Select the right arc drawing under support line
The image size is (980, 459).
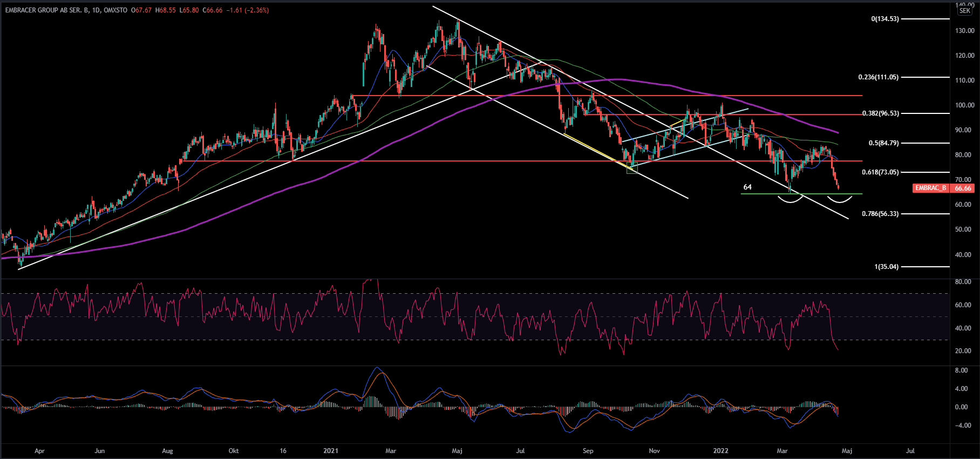[840, 200]
